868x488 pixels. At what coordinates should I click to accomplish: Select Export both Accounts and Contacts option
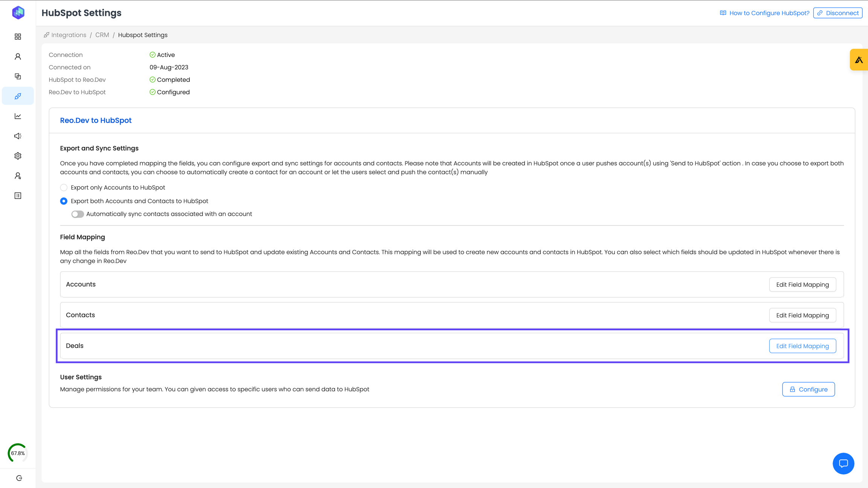64,201
